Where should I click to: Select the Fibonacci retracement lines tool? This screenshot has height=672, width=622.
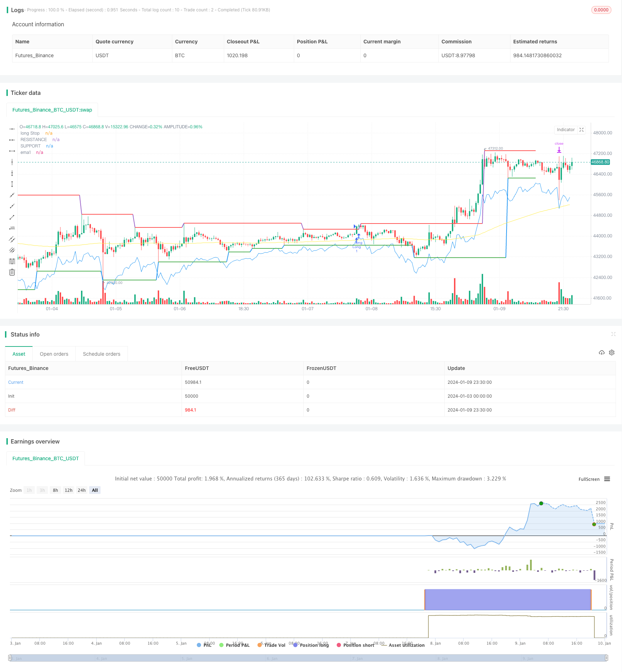click(x=12, y=261)
